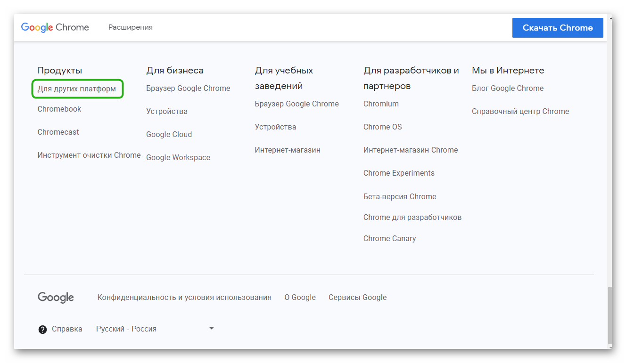Open the Интернет-магазин Chrome link

(411, 150)
